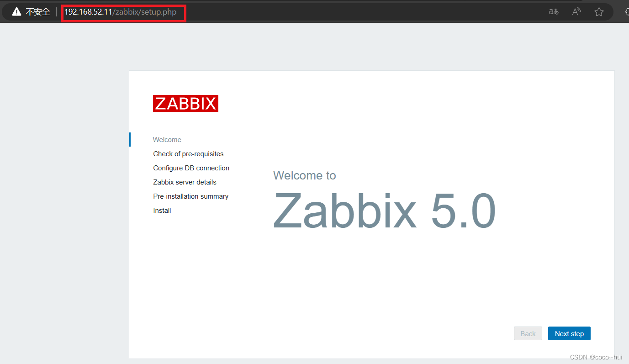Go to Configure DB connection step
The height and width of the screenshot is (364, 629).
coord(191,168)
